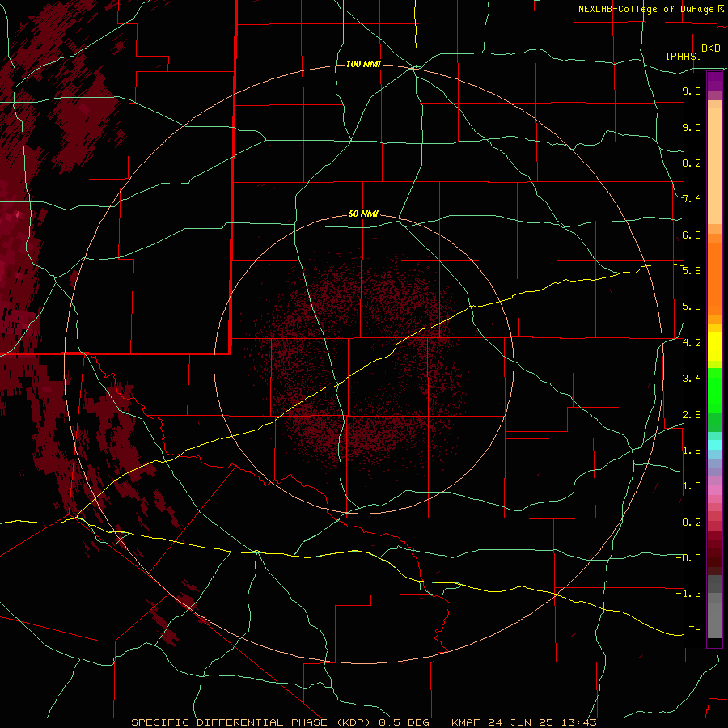
Task: Pick the yellow band of the color bar
Action: click(x=714, y=346)
